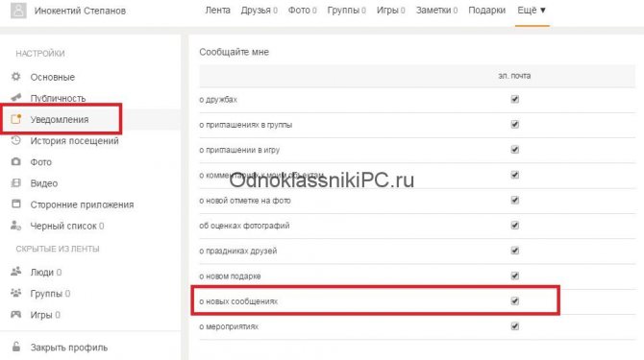Click the profile avatar icon
644x360 pixels.
point(18,11)
